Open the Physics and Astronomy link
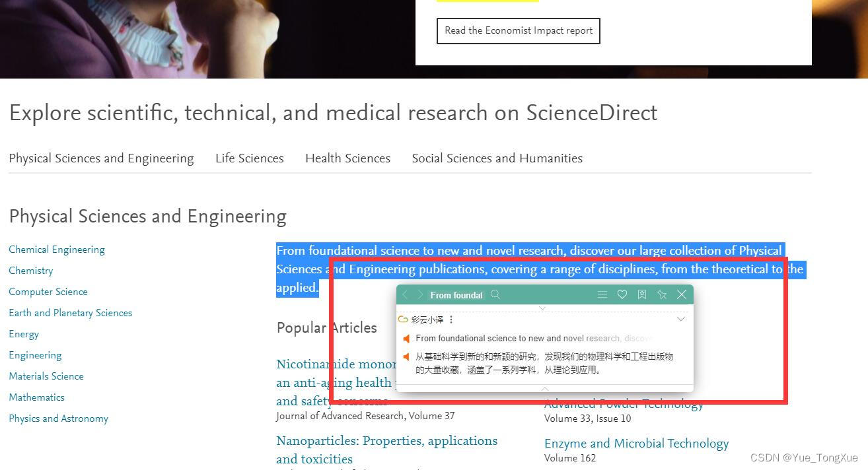The image size is (868, 470). [59, 419]
